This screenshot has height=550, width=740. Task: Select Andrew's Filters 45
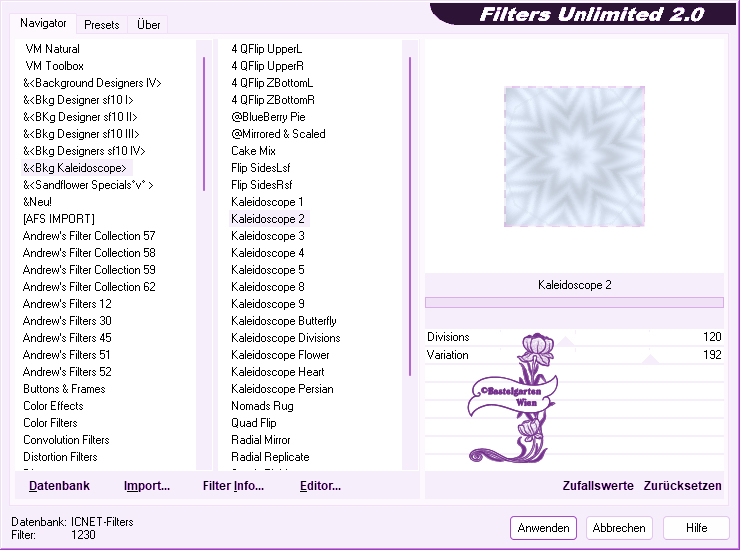pos(67,338)
